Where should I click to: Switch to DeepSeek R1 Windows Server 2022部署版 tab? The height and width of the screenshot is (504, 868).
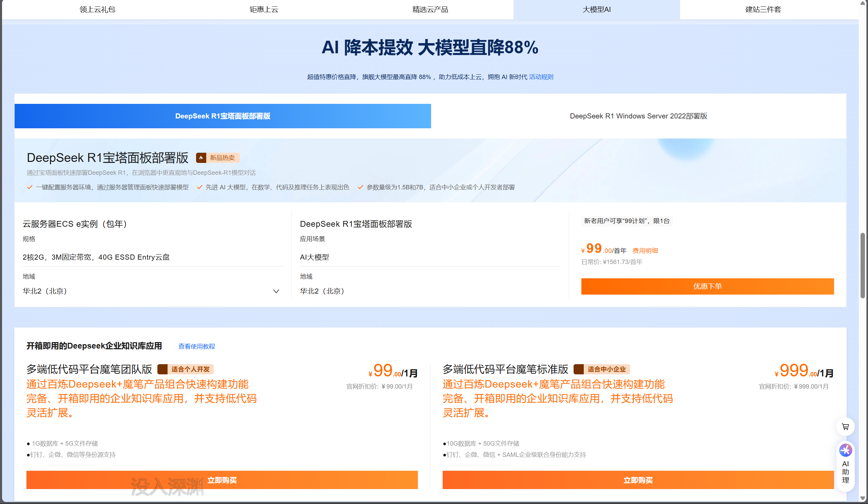[x=639, y=116]
